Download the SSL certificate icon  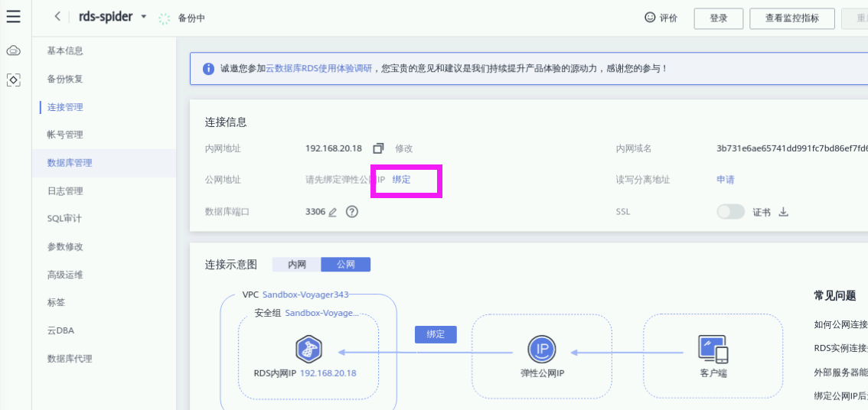pos(783,212)
